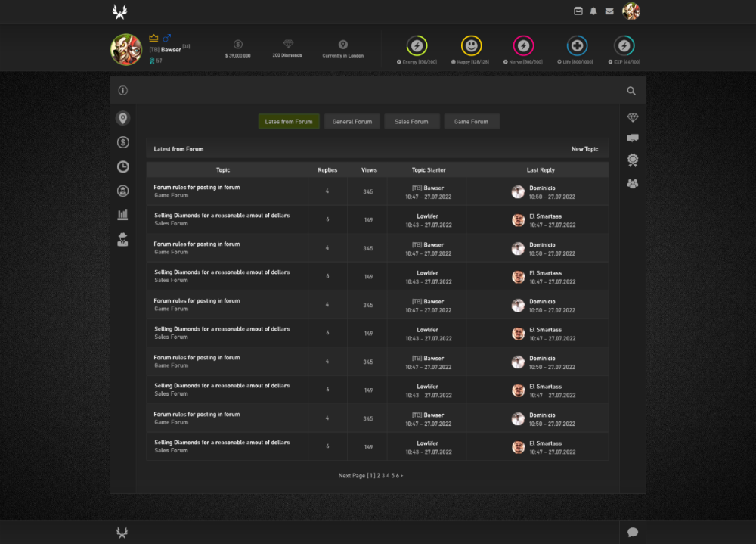The width and height of the screenshot is (756, 544).
Task: Click the detective hat icon in left sidebar
Action: (122, 240)
